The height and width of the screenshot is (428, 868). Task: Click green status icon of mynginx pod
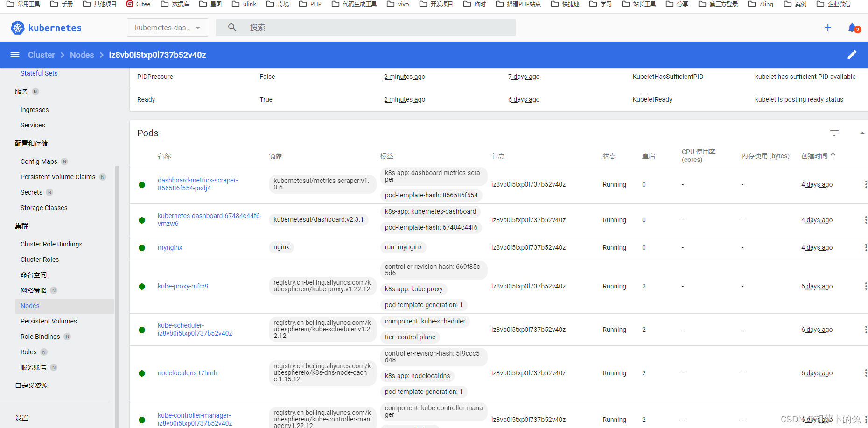(x=142, y=248)
